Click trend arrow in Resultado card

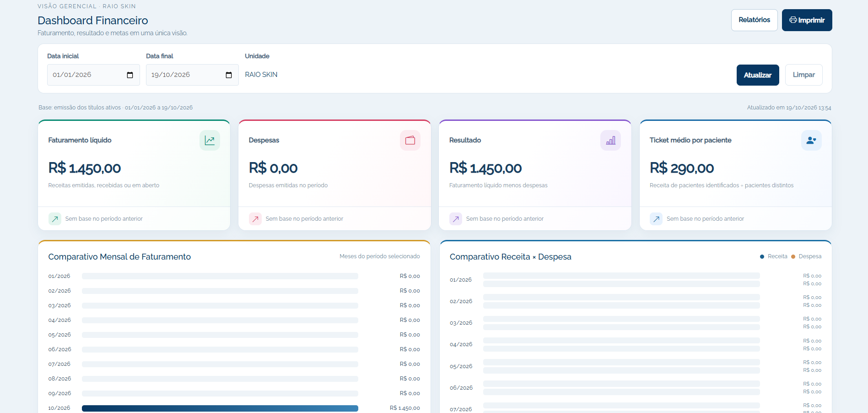coord(456,219)
